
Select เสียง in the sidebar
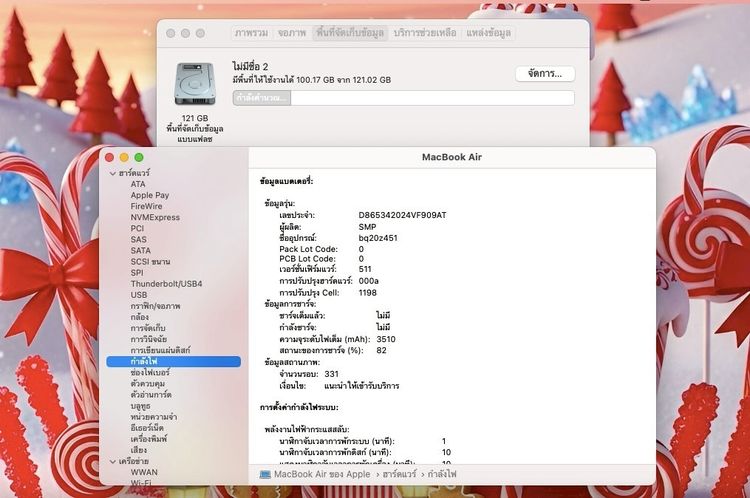pos(139,450)
